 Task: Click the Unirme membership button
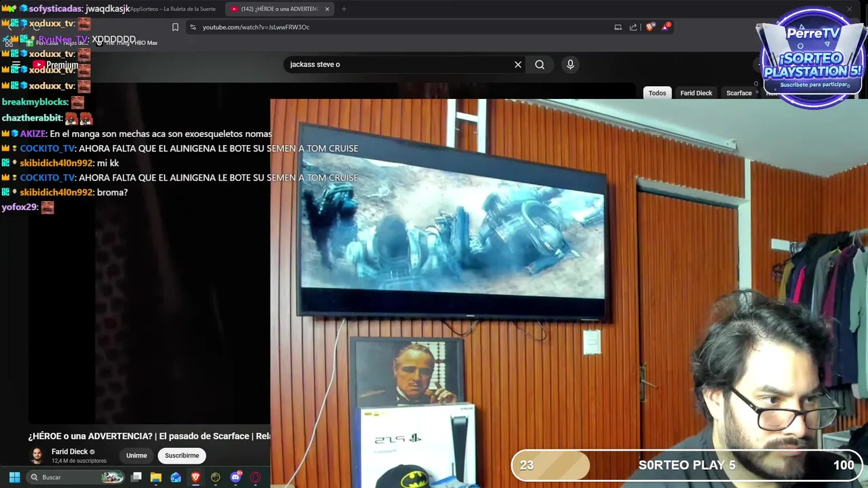(136, 455)
